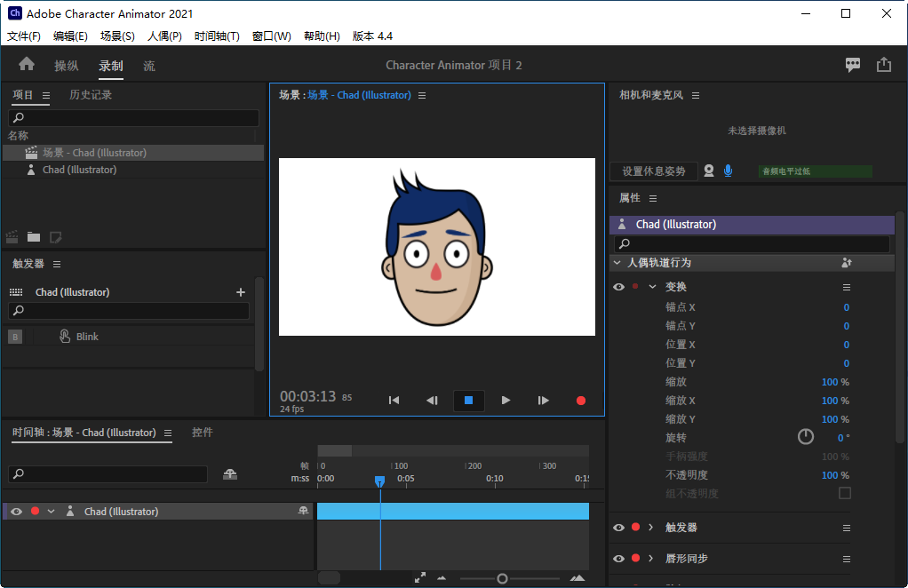Click the new folder icon in project panel

34,237
